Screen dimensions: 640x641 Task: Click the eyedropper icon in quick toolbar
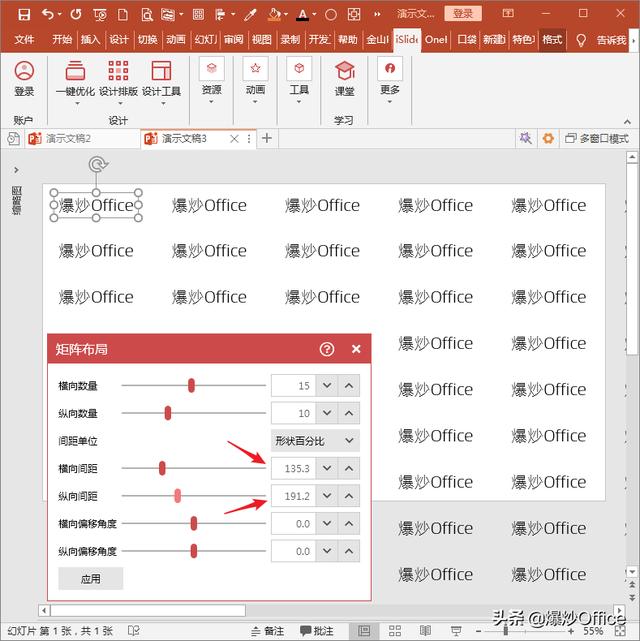coord(250,15)
